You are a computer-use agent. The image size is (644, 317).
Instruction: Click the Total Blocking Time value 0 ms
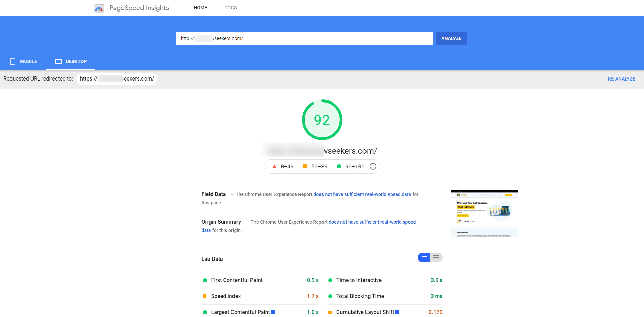[436, 296]
